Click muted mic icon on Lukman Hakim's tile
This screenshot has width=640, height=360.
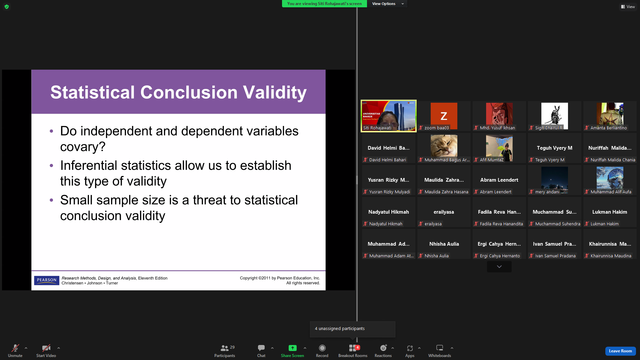tap(587, 224)
